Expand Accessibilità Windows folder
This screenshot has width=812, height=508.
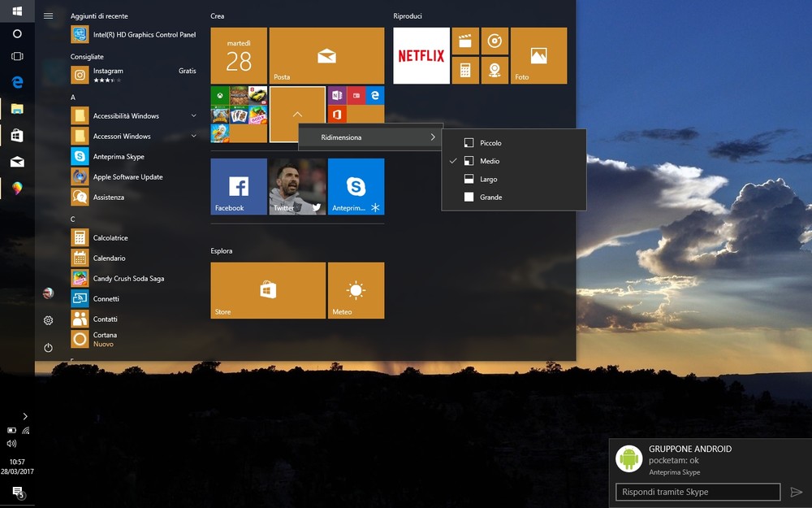pyautogui.click(x=134, y=115)
